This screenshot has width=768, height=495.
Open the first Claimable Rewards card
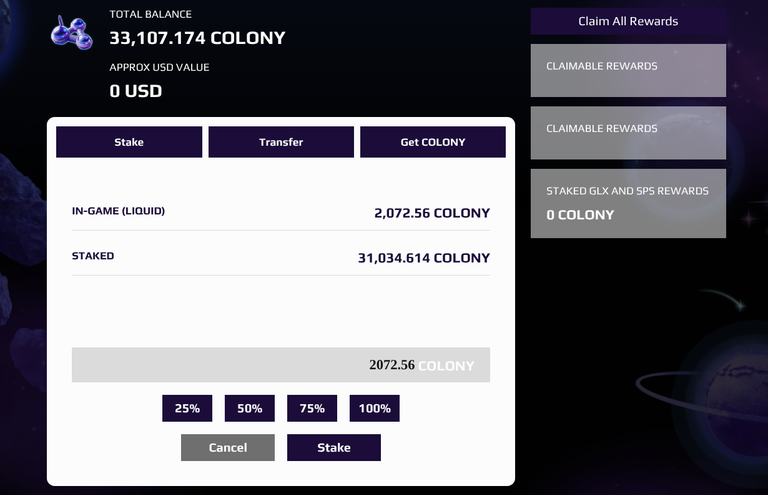pyautogui.click(x=628, y=71)
